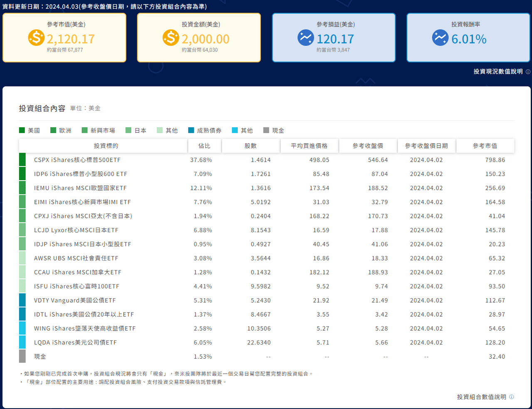
Task: Click the 美國 dark green legend swatch
Action: [x=22, y=130]
